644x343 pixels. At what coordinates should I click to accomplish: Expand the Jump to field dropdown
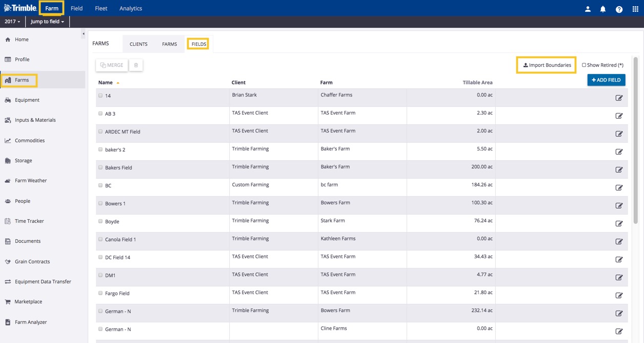[x=47, y=22]
